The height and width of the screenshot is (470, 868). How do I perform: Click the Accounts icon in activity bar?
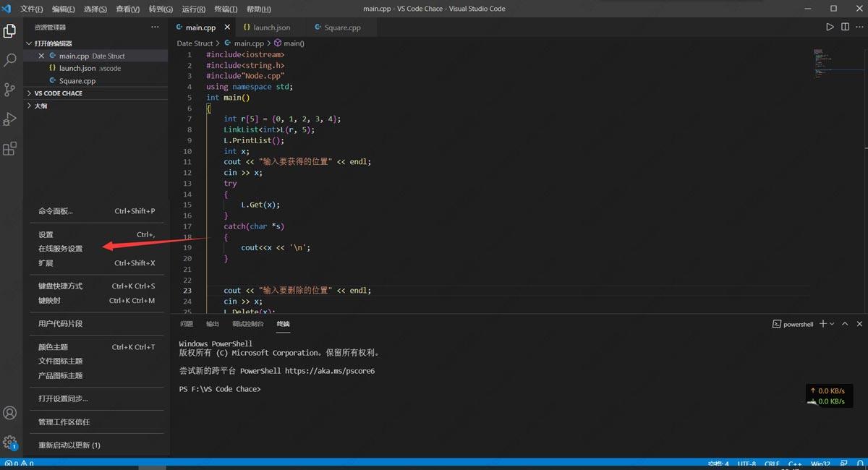(10, 413)
